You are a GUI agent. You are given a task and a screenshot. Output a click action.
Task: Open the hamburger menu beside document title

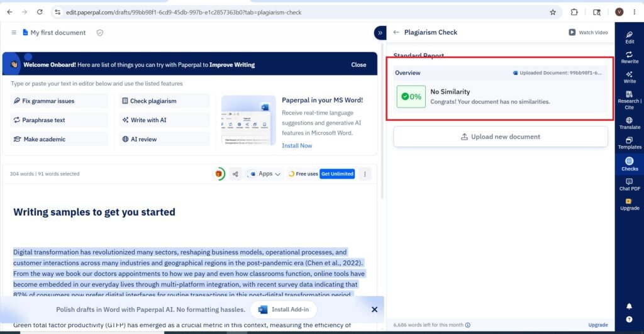pyautogui.click(x=14, y=33)
